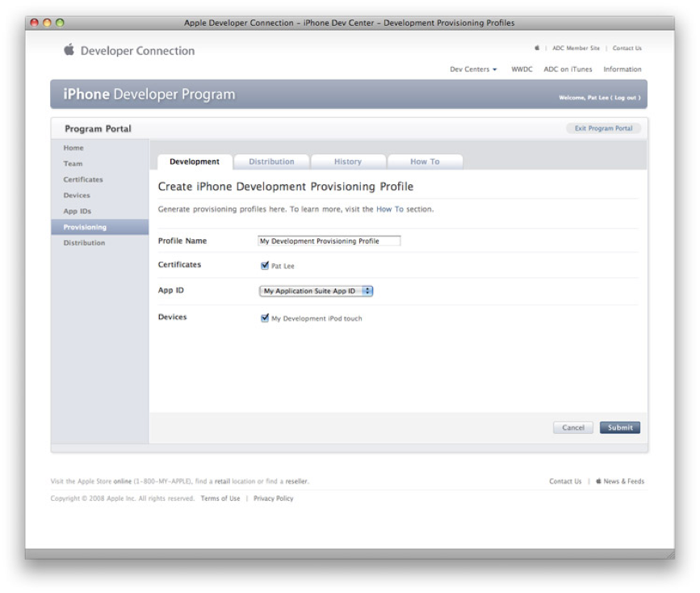Click the yellow minimize window button
700x593 pixels.
point(47,23)
